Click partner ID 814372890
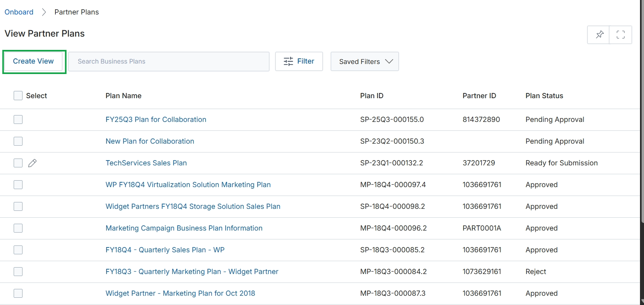 [x=481, y=120]
